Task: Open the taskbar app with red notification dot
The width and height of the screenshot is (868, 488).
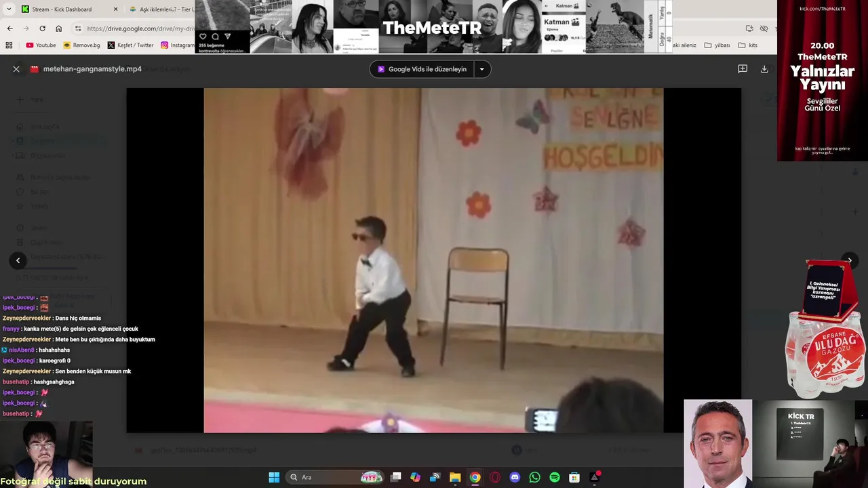Action: 595,477
